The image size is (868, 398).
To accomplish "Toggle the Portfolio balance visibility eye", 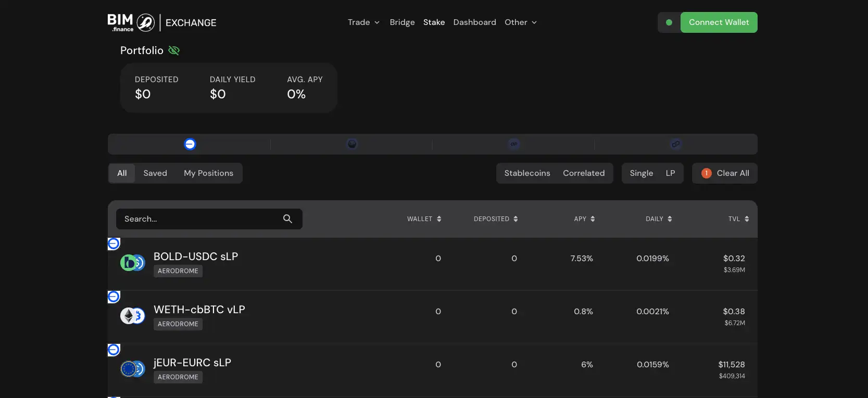I will point(174,50).
